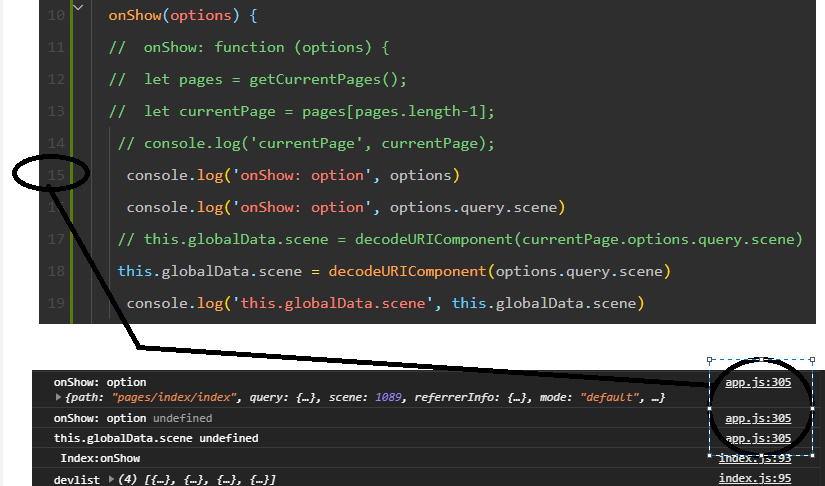Click line number 12 in the gutter
Viewport: 825px width, 486px height.
point(56,79)
